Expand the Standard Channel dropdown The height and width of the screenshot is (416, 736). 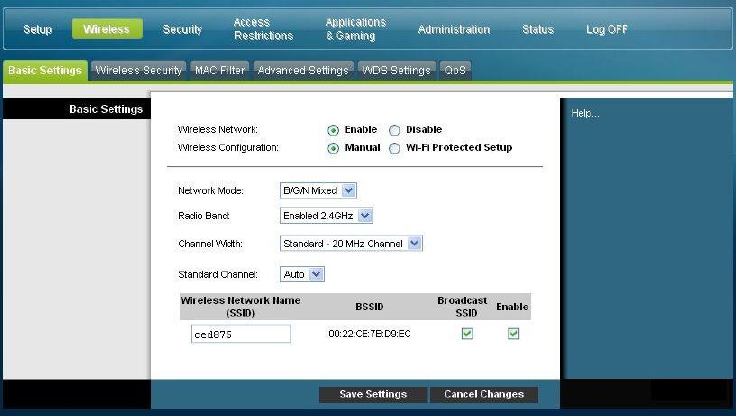pos(302,274)
